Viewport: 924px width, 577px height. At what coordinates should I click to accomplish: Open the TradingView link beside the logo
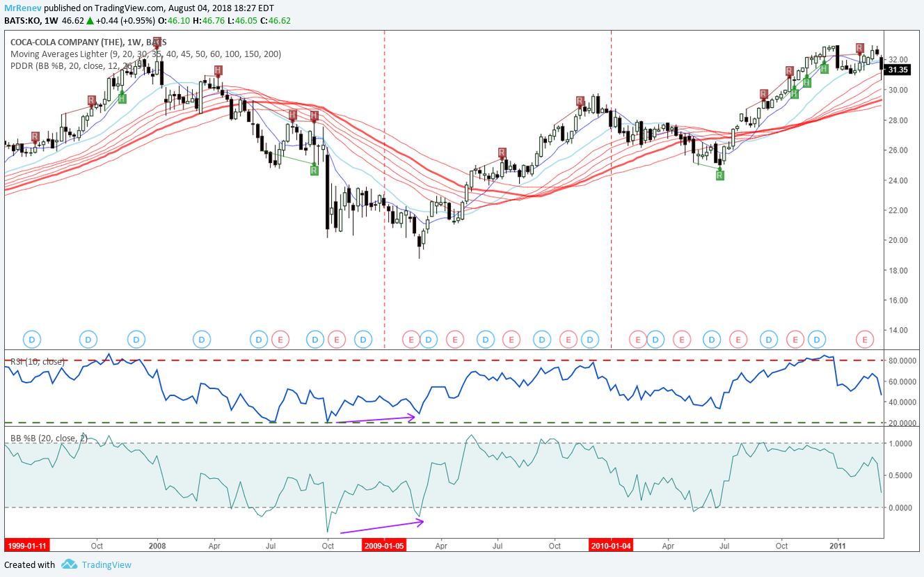(106, 565)
